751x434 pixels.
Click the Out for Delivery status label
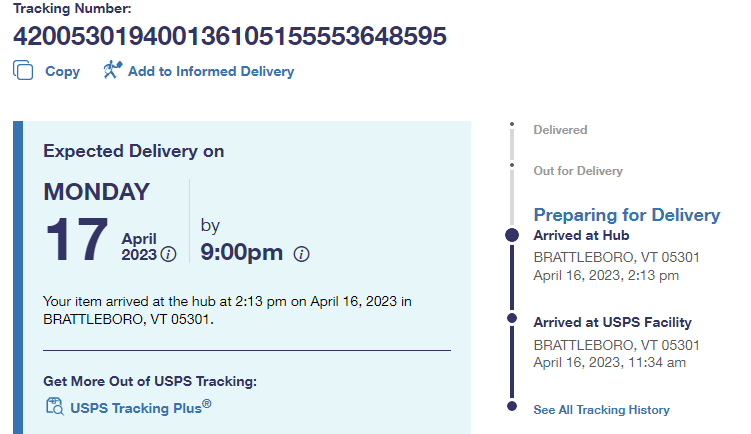tap(577, 171)
